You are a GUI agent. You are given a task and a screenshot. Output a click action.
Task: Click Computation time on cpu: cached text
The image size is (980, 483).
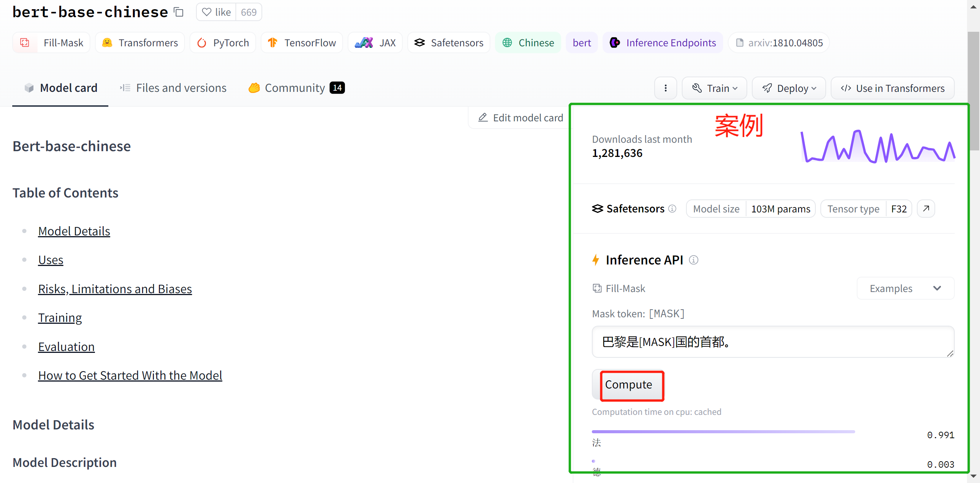click(x=657, y=412)
